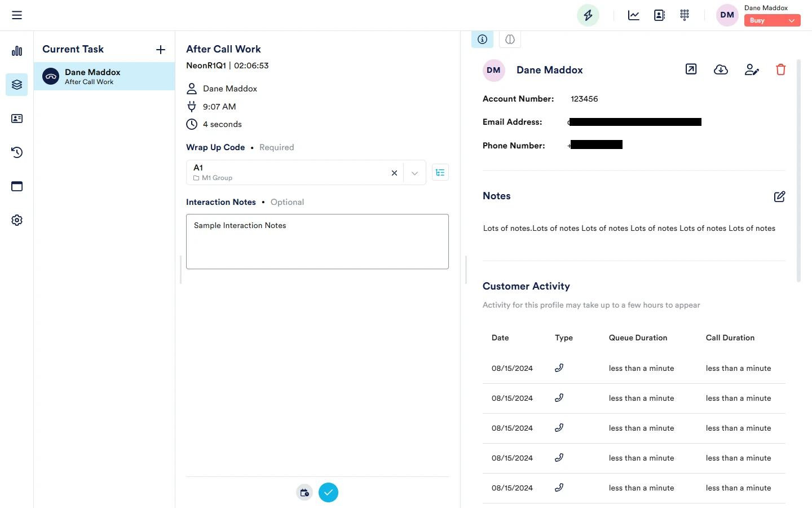Clear the selected A1 wrap up code
This screenshot has height=508, width=812.
(394, 173)
